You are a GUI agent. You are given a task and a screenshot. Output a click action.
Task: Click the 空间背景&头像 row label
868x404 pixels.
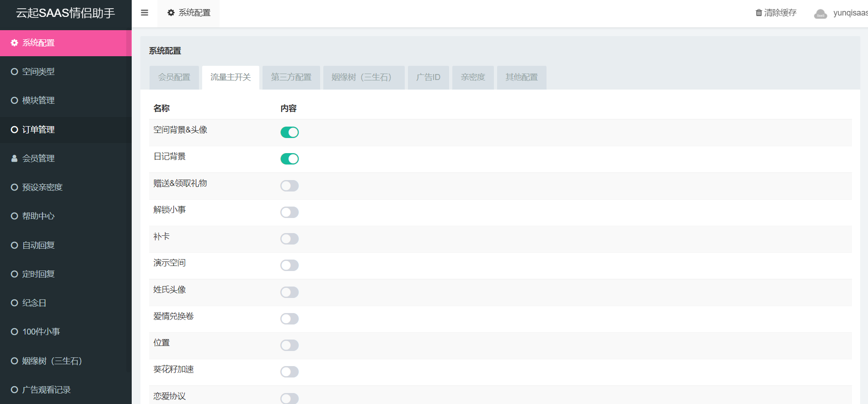click(180, 130)
